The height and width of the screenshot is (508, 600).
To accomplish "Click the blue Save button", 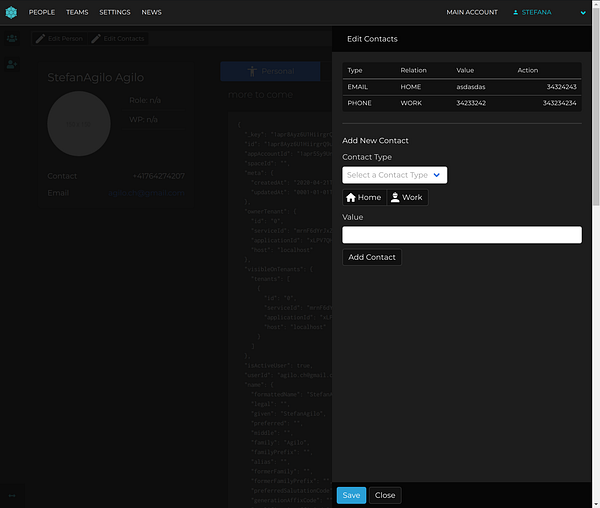I will tap(351, 495).
